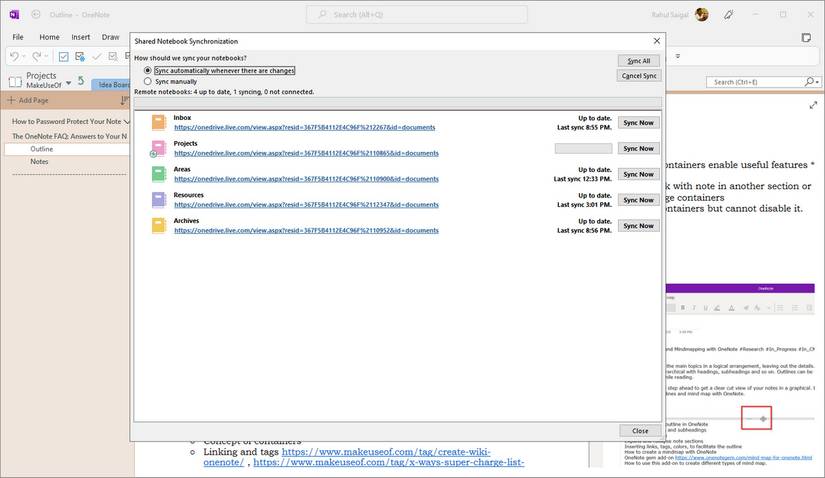Select the Notes subpage

pos(39,162)
